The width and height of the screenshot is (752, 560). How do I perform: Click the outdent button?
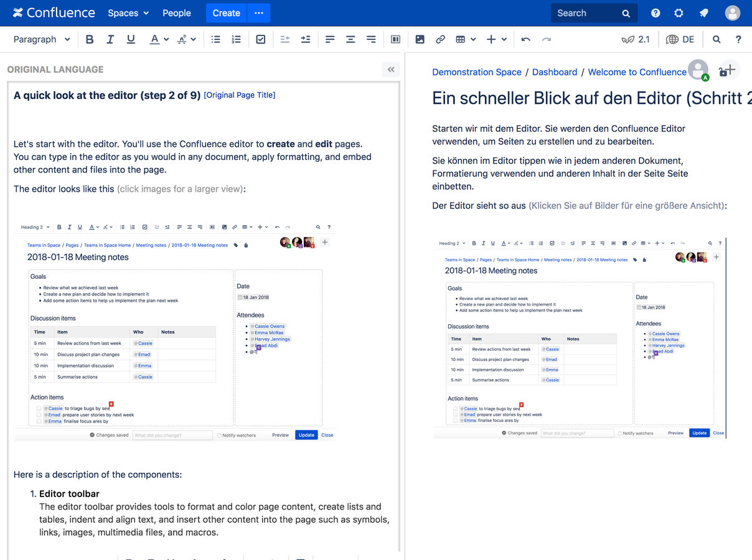pyautogui.click(x=285, y=39)
